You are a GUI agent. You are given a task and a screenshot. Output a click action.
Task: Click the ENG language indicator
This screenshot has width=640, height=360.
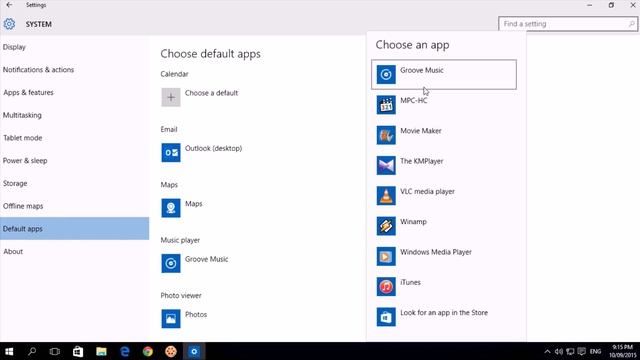(x=596, y=351)
